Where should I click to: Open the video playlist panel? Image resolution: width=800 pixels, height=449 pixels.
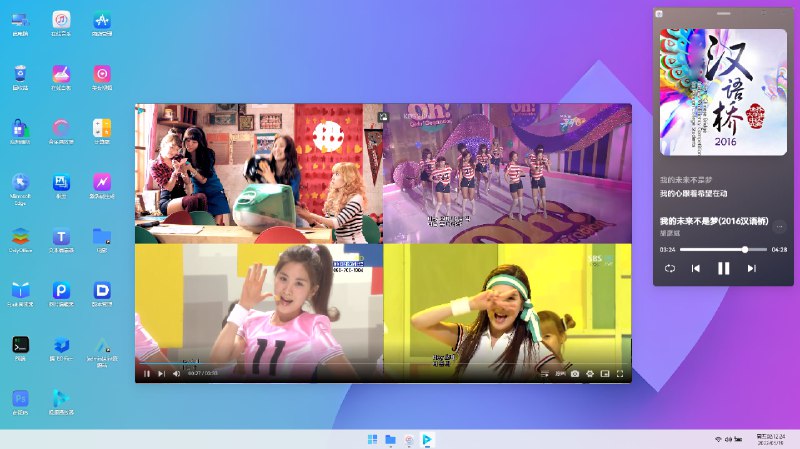pyautogui.click(x=545, y=374)
